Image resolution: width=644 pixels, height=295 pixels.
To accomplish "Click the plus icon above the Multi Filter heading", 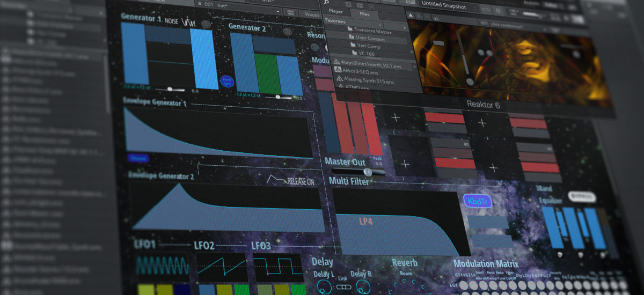I will pyautogui.click(x=405, y=164).
